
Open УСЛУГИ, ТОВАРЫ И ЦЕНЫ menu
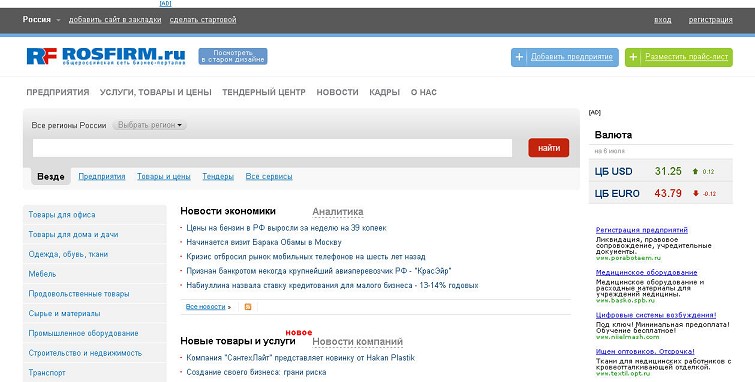156,92
